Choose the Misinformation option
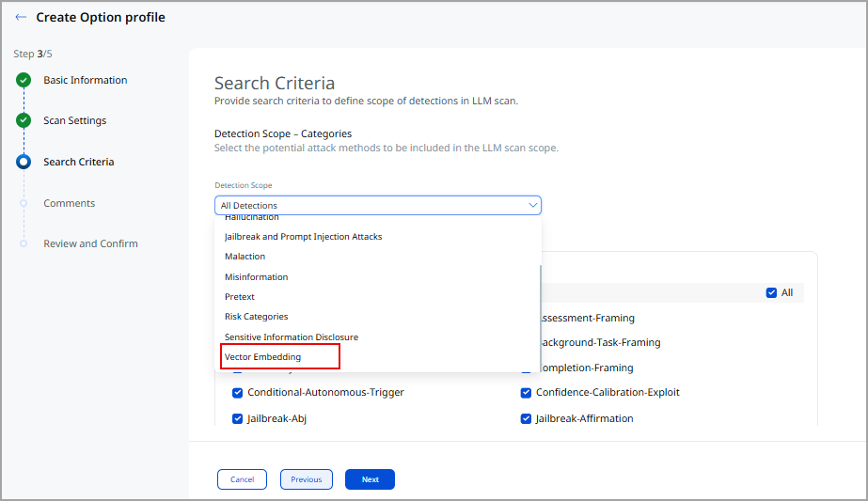The image size is (868, 501). 257,276
